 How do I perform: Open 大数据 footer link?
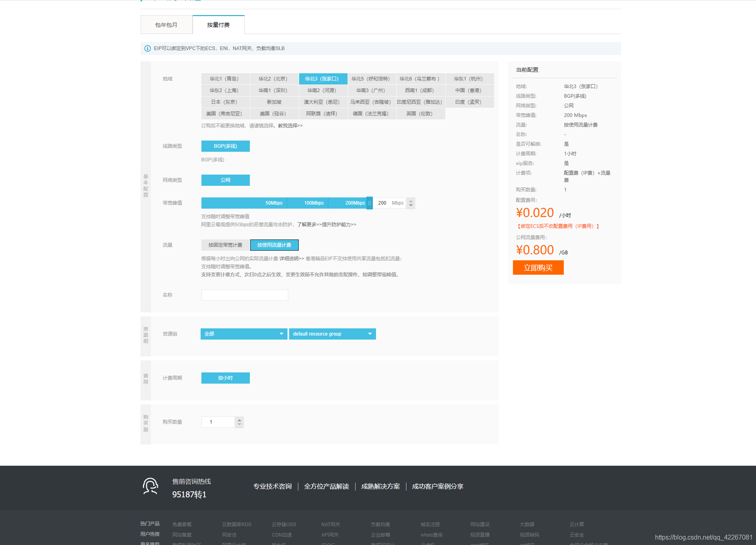[x=527, y=525]
